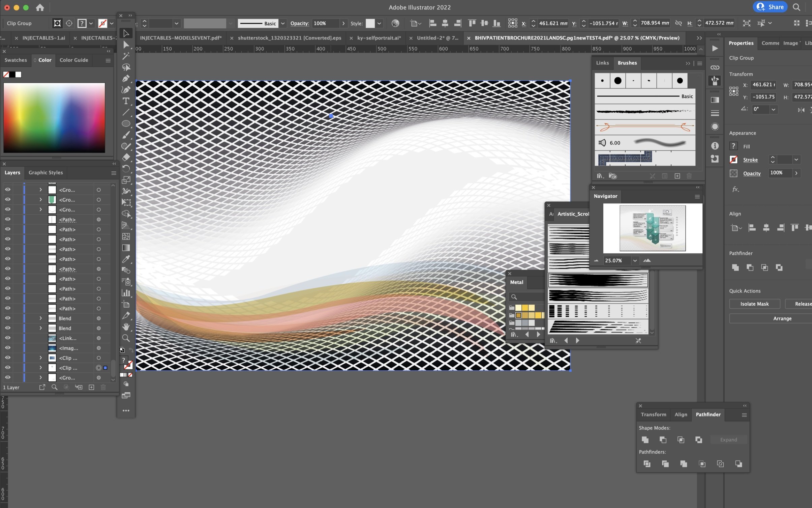This screenshot has height=508, width=812.
Task: Select the Selection tool arrow
Action: 126,33
